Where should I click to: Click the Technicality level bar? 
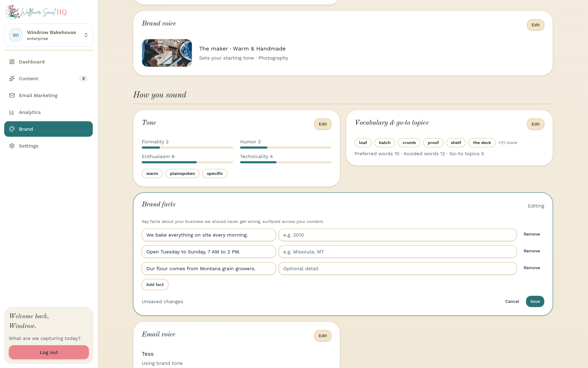click(x=285, y=162)
